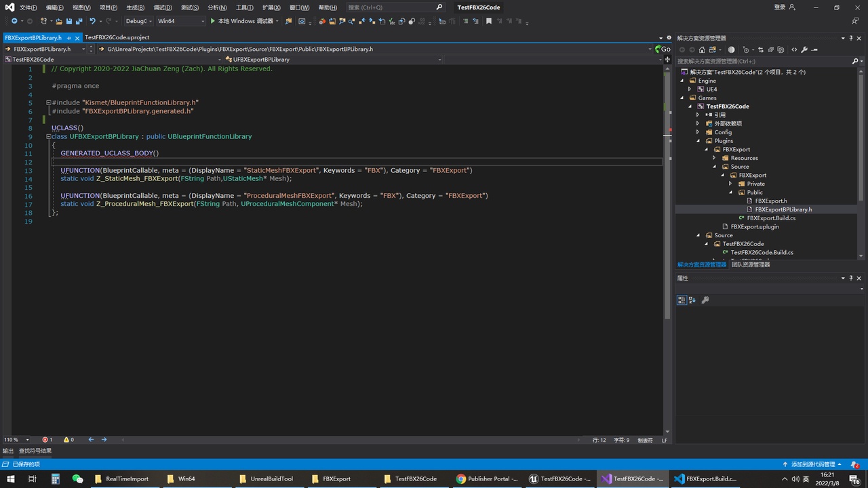Click 添加到源代码管理 in the status bar
Screen dimensions: 868x488
[812, 464]
